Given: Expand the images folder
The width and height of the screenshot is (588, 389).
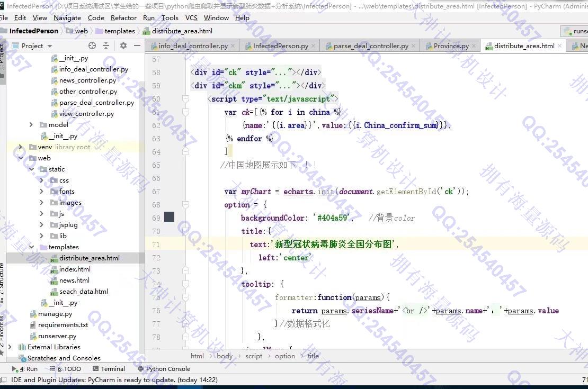Looking at the screenshot, I should point(42,203).
